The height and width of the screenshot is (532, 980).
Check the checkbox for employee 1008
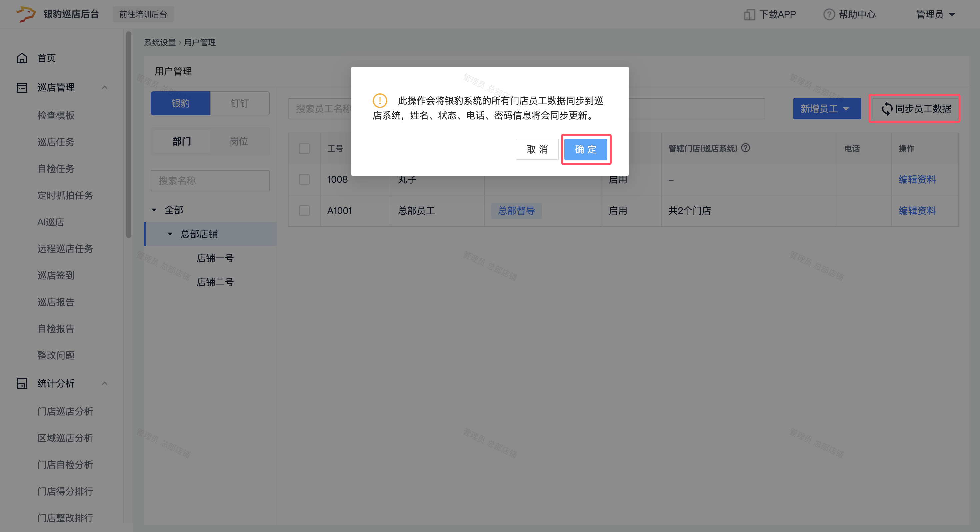[304, 179]
